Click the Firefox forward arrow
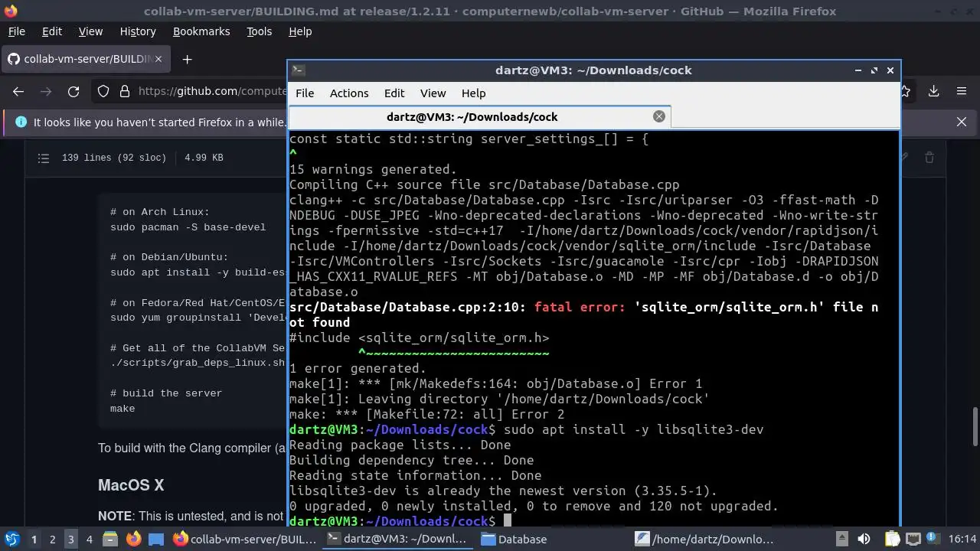The height and width of the screenshot is (551, 980). click(46, 91)
